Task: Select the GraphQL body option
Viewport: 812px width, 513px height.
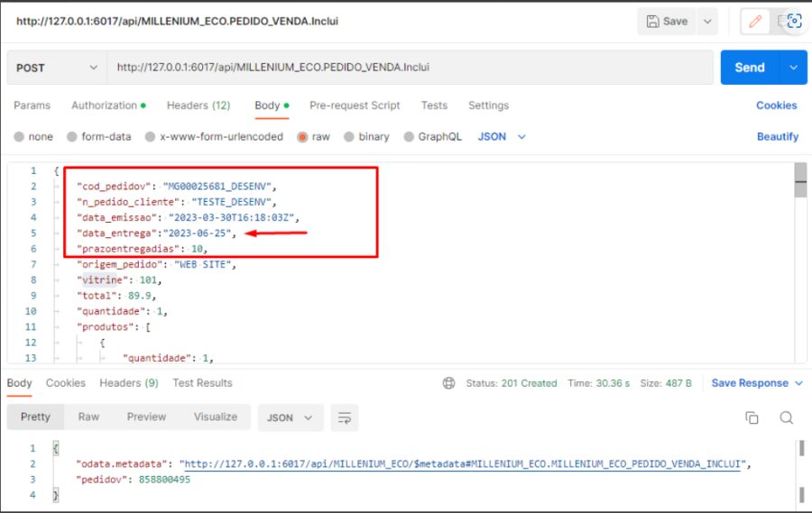Action: tap(408, 137)
